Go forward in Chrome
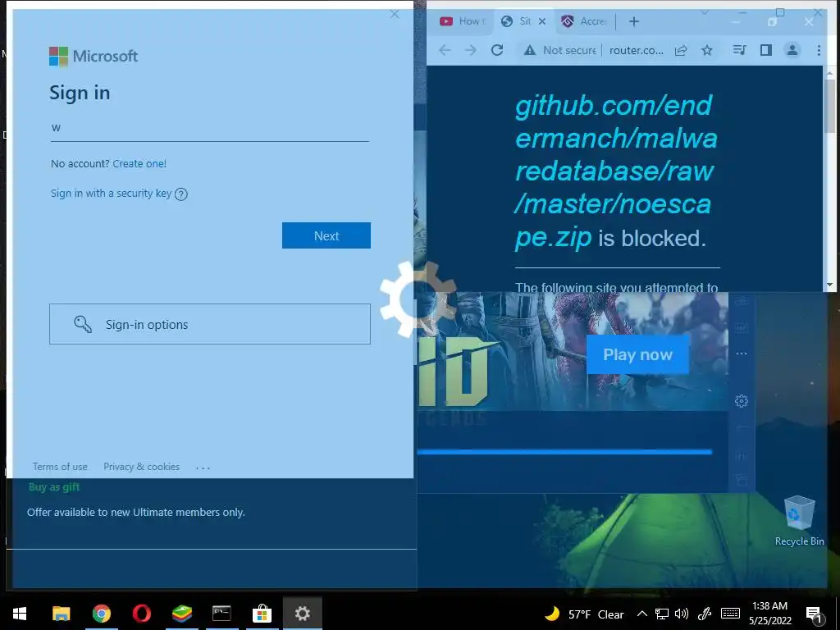Viewport: 840px width, 630px height. point(470,50)
